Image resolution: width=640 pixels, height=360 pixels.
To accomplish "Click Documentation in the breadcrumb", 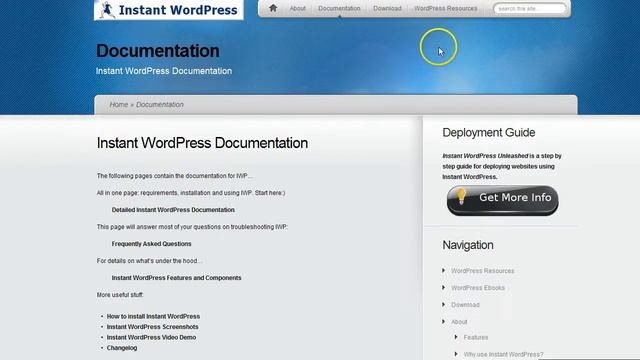I will tap(160, 104).
